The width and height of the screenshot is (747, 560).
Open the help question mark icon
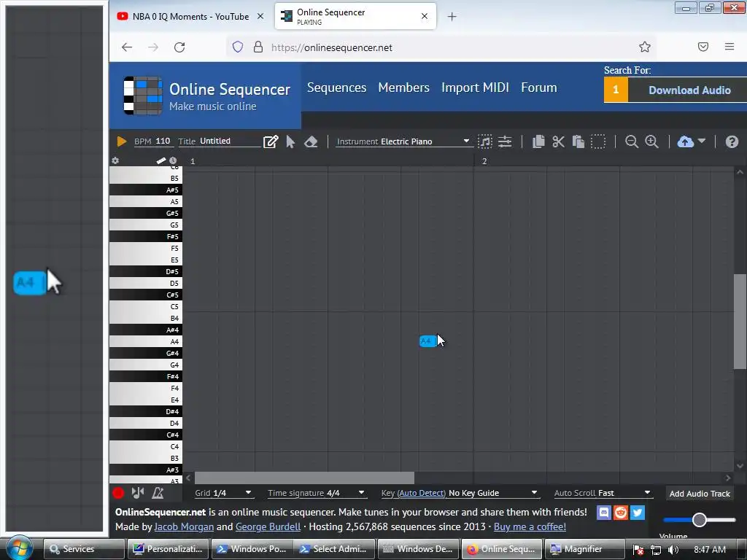[x=732, y=141]
